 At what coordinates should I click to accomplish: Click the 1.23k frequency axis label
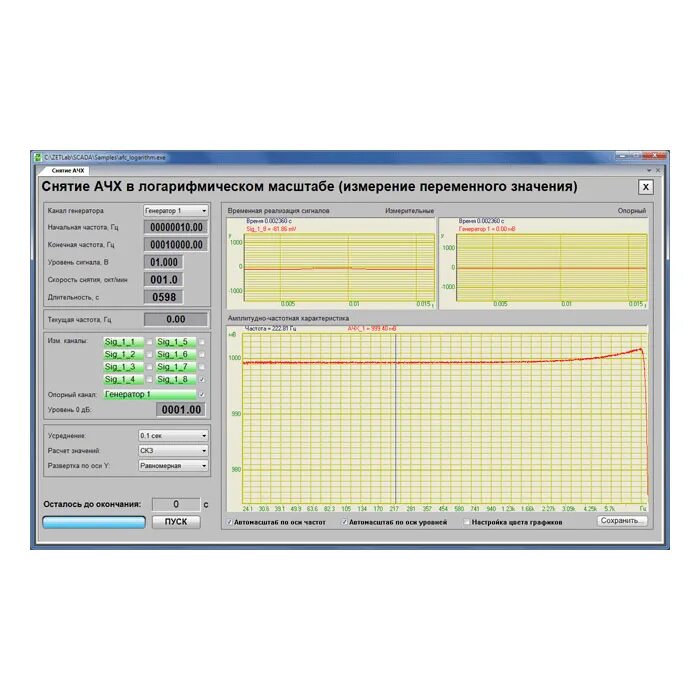pos(508,509)
